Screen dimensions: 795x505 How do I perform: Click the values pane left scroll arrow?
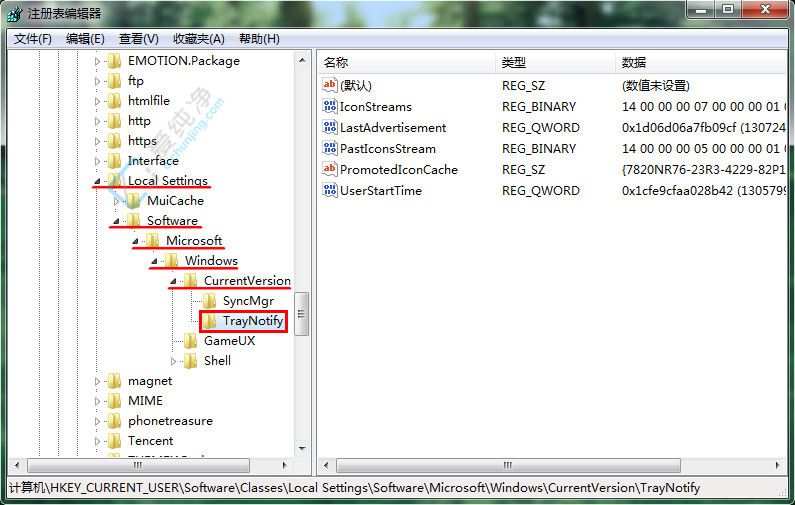point(326,465)
